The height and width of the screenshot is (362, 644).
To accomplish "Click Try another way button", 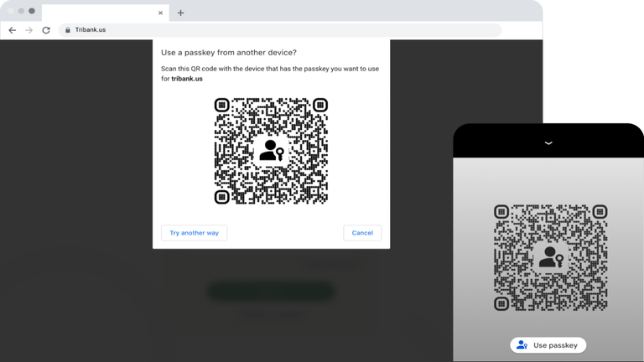I will (x=195, y=233).
